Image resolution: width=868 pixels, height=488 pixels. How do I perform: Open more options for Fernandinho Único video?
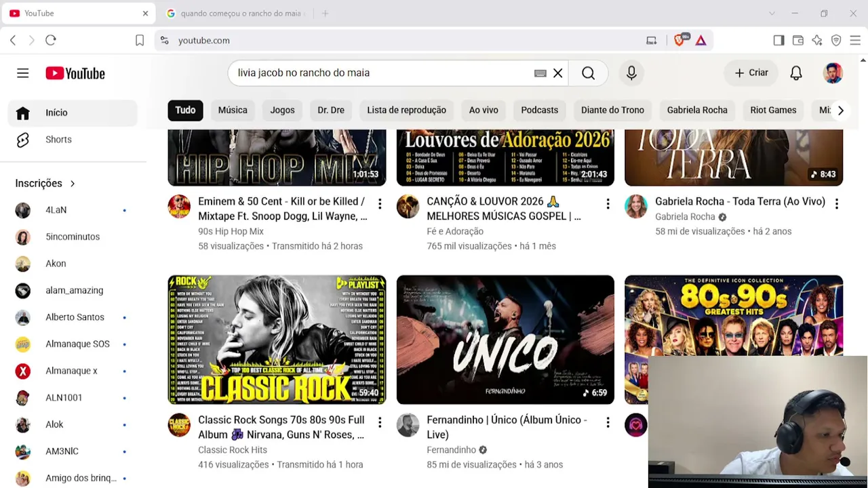click(x=608, y=423)
